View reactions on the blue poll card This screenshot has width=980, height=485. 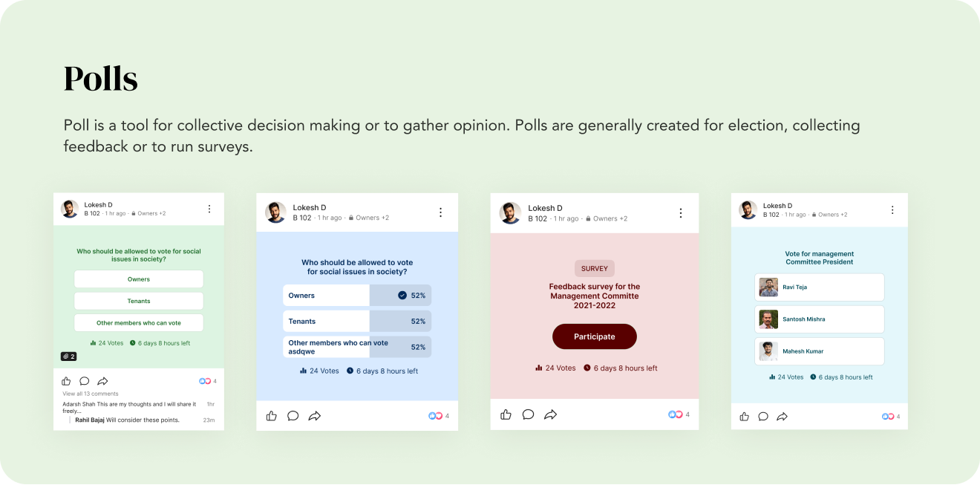tap(436, 416)
